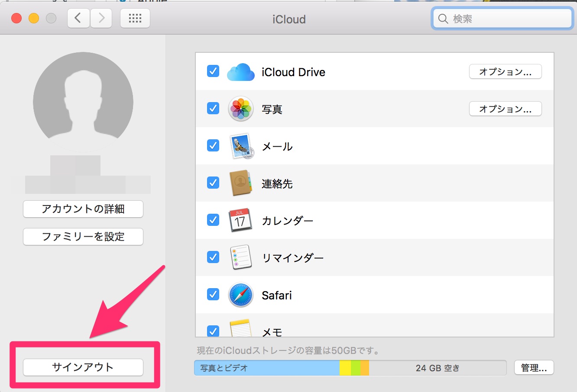Uncheck the リマインダー checkbox
The height and width of the screenshot is (392, 577).
pyautogui.click(x=213, y=257)
